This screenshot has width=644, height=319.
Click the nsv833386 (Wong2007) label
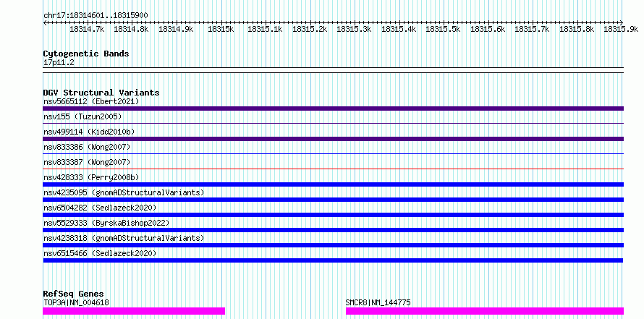pos(87,147)
